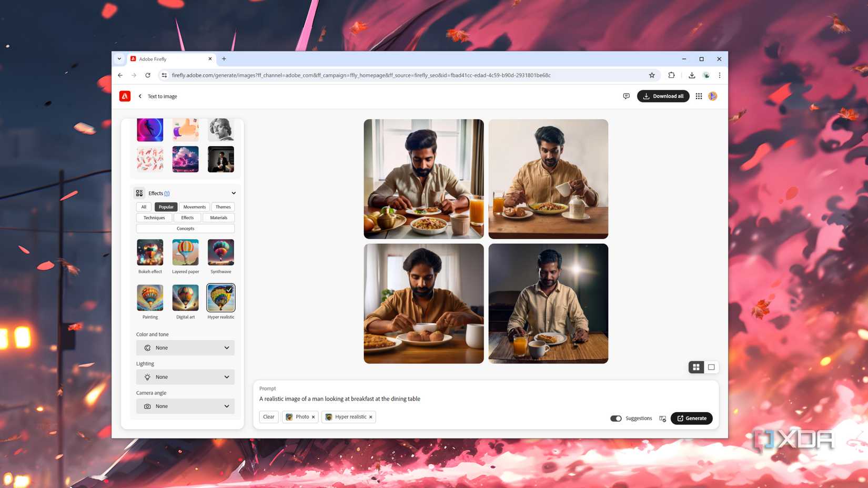Open a new browser tab

click(224, 59)
